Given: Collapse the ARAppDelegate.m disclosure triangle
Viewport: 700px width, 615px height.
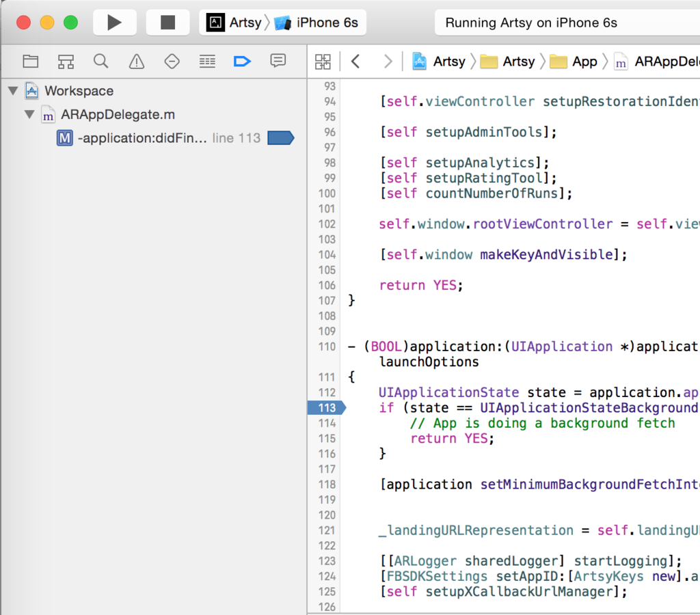Looking at the screenshot, I should [x=29, y=115].
